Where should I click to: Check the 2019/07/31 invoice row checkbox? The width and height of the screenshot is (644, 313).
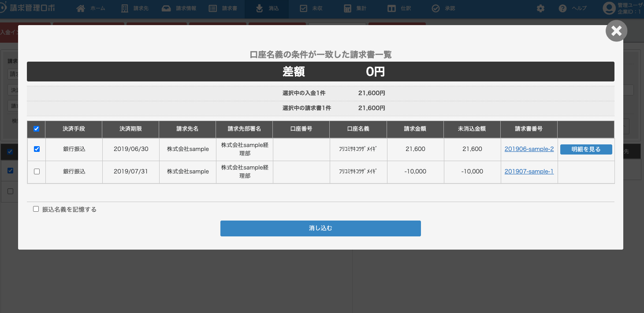pos(37,172)
